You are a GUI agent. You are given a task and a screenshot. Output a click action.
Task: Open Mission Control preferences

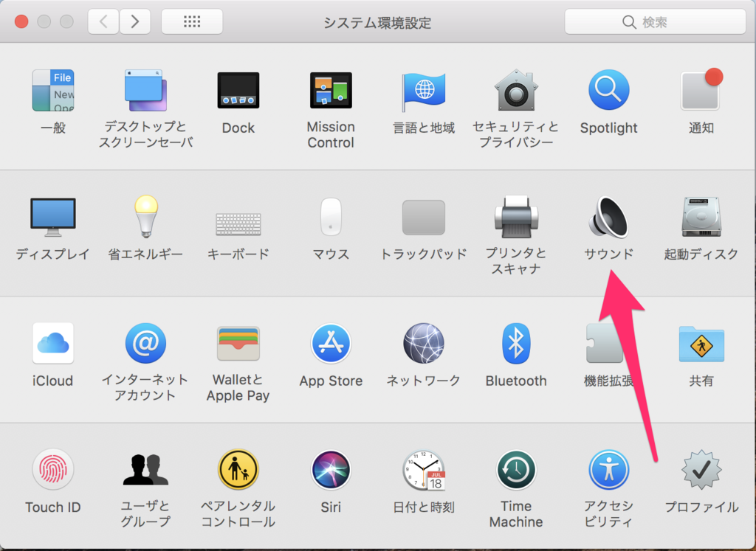coord(331,91)
